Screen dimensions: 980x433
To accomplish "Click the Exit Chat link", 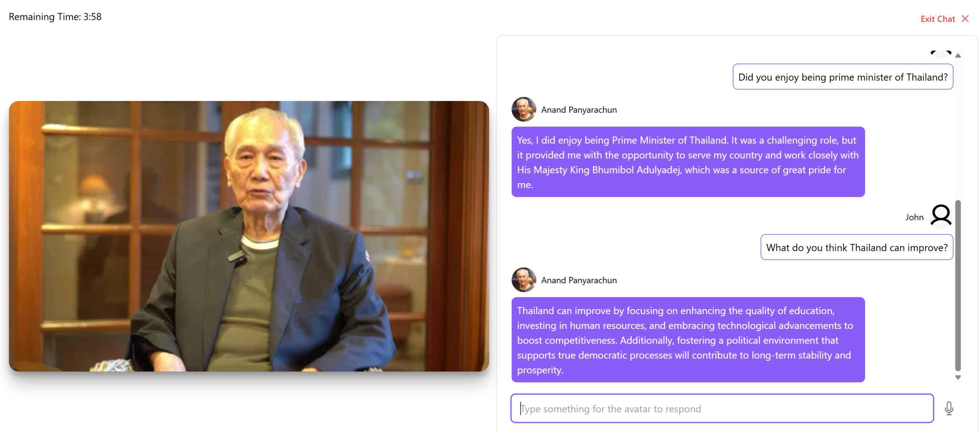I will [x=937, y=19].
